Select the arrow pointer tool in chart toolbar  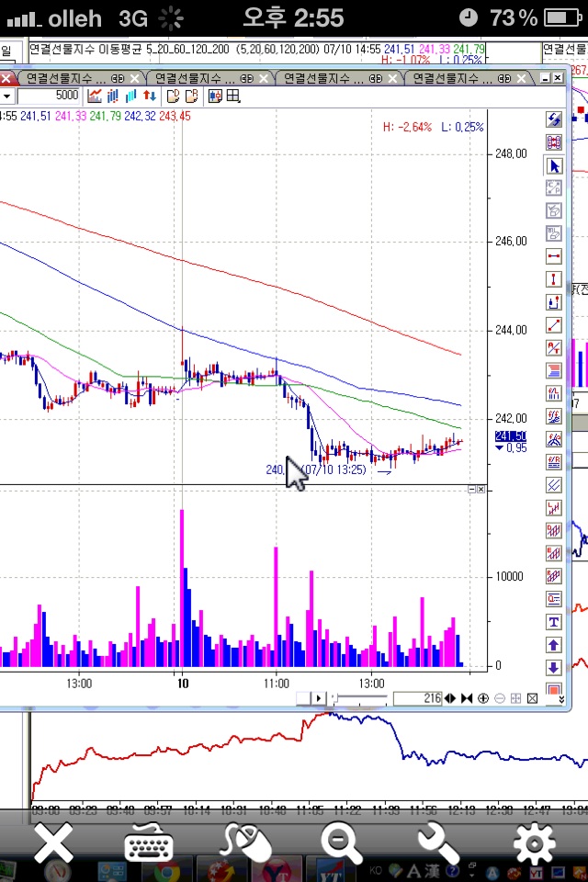point(554,166)
